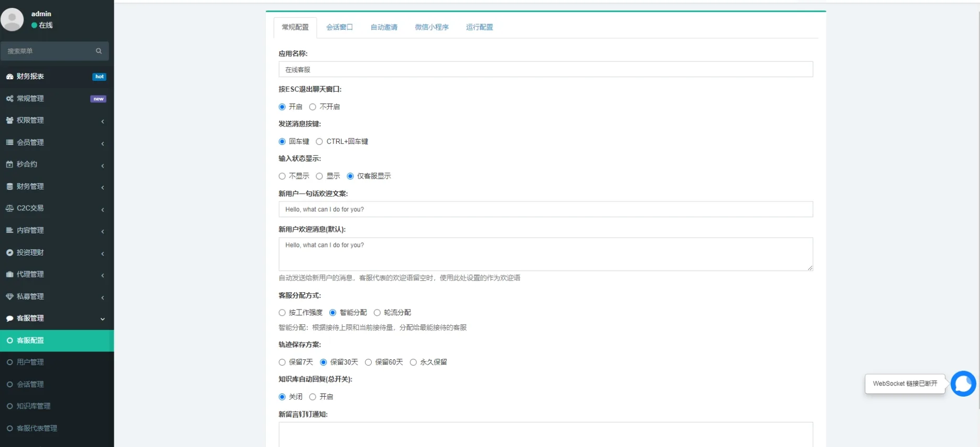Click the search magnifier icon in sidebar
The image size is (980, 447).
click(x=99, y=51)
